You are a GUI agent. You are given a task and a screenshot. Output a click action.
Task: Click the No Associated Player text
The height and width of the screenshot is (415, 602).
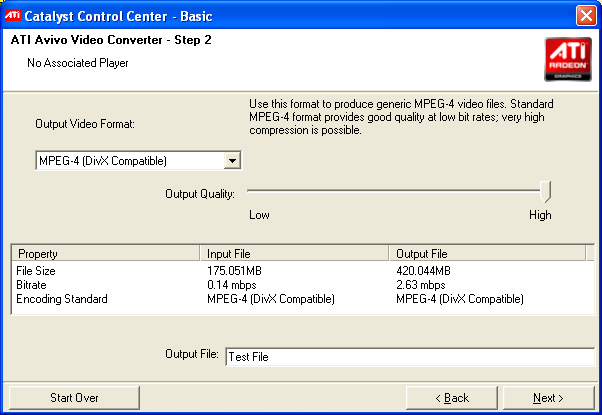78,63
